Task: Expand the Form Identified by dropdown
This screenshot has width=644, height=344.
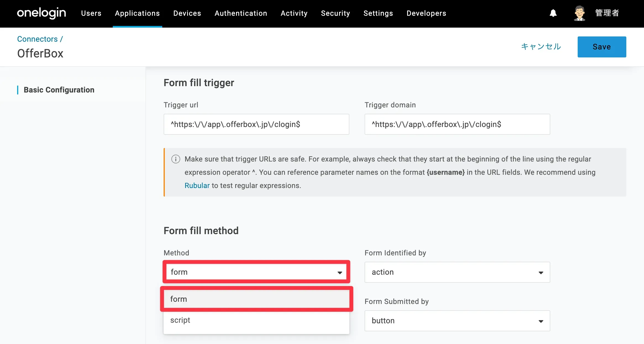Action: tap(457, 272)
